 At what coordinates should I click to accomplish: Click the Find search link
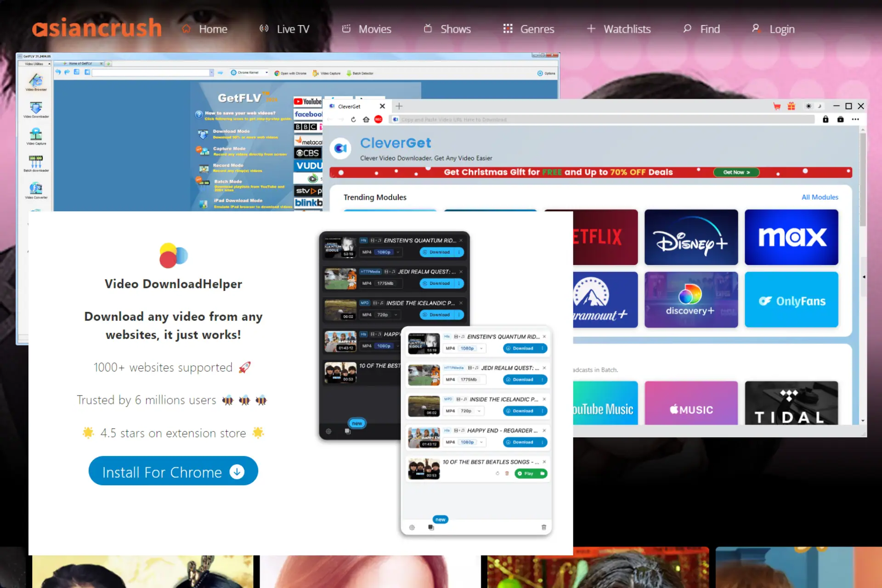[701, 29]
